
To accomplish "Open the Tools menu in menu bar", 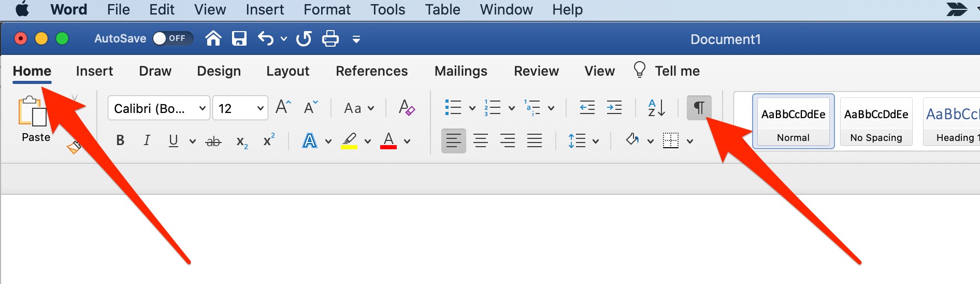I will pyautogui.click(x=387, y=9).
